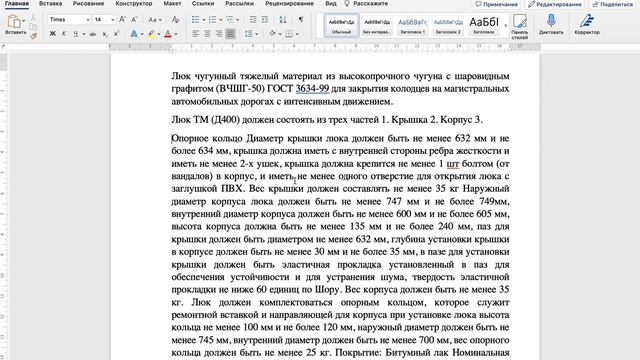Apply yellow text highlight marker
Image resolution: width=640 pixels, height=360 pixels.
(151, 34)
